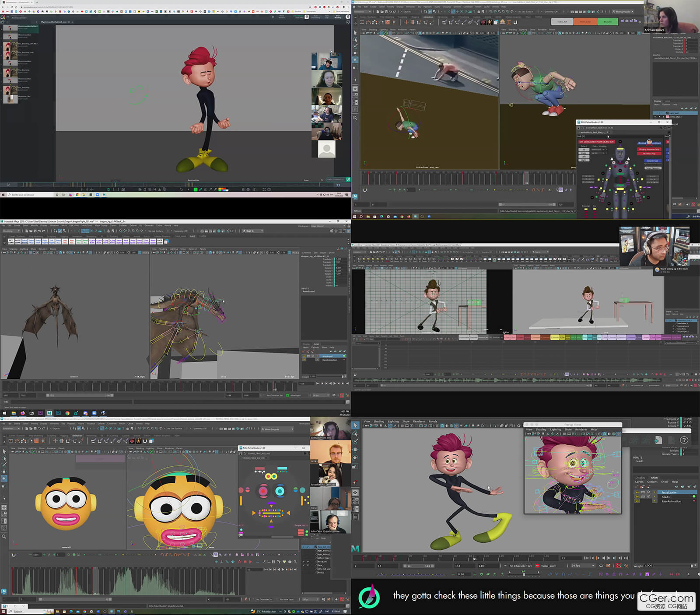Open the 24 fps dropdown in bottom-right Maya
This screenshot has width=700, height=615.
point(583,566)
